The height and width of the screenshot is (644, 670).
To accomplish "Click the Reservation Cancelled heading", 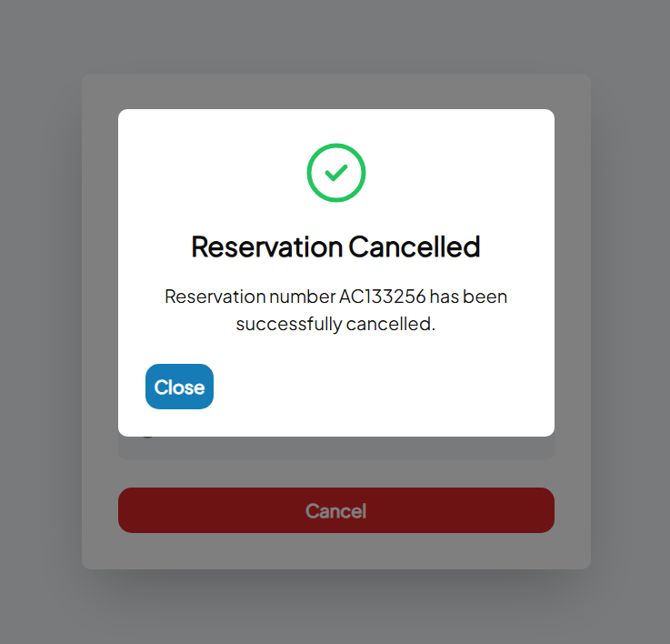I will (335, 247).
